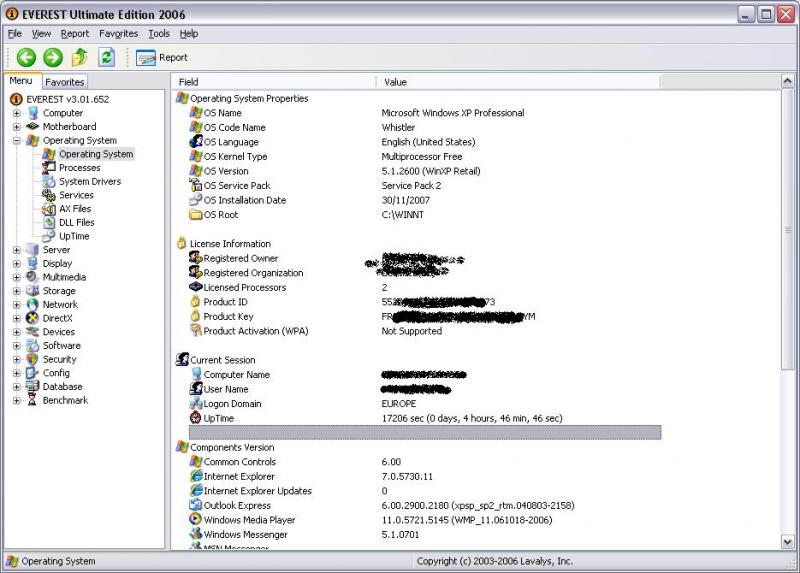Screen dimensions: 800x573
Task: Click the Services gears icon
Action: coord(49,195)
